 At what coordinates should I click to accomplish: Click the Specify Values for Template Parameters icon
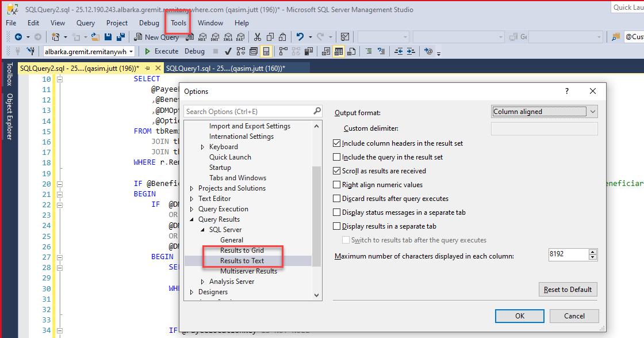click(x=428, y=51)
